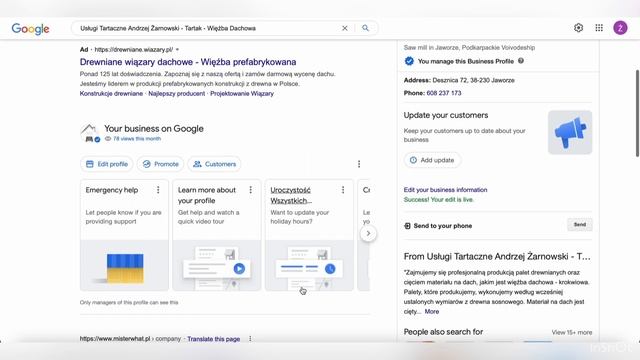Open the Emergency help card
640x360 pixels.
tap(124, 235)
